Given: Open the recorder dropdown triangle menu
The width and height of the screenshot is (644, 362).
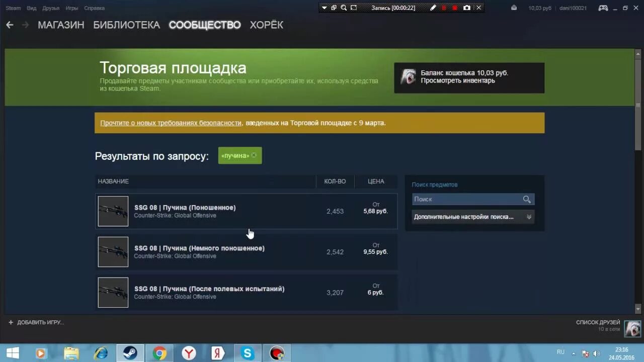Looking at the screenshot, I should (x=325, y=8).
